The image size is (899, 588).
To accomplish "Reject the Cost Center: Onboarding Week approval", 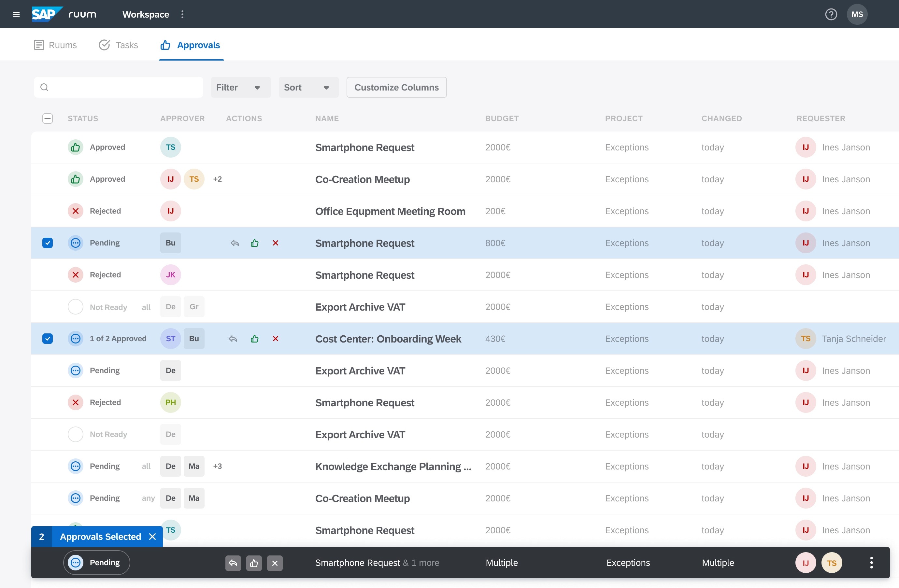I will [275, 339].
